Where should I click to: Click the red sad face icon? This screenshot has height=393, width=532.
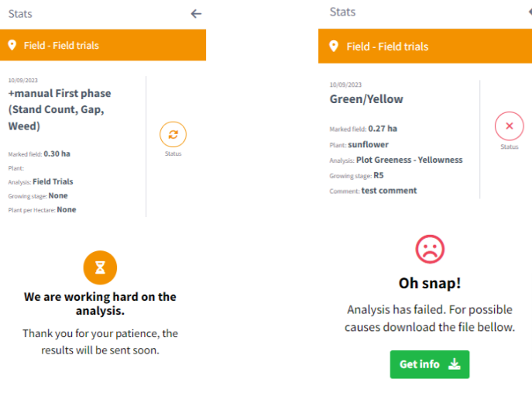pos(429,249)
